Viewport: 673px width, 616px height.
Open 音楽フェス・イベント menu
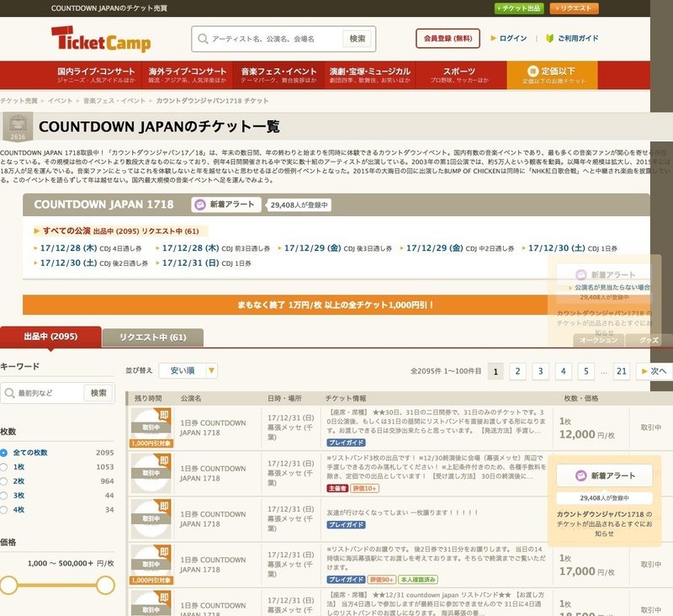tap(278, 75)
